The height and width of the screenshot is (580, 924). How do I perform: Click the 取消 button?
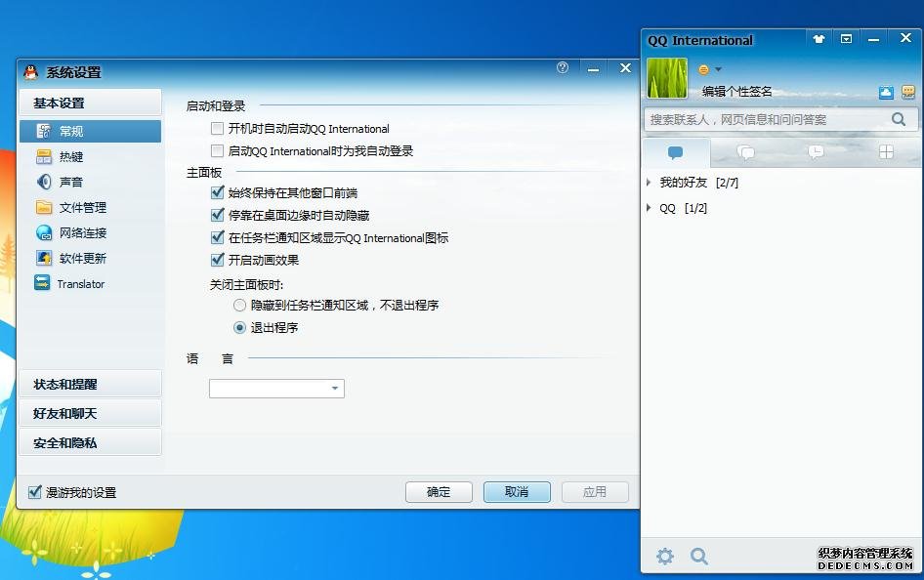(517, 492)
